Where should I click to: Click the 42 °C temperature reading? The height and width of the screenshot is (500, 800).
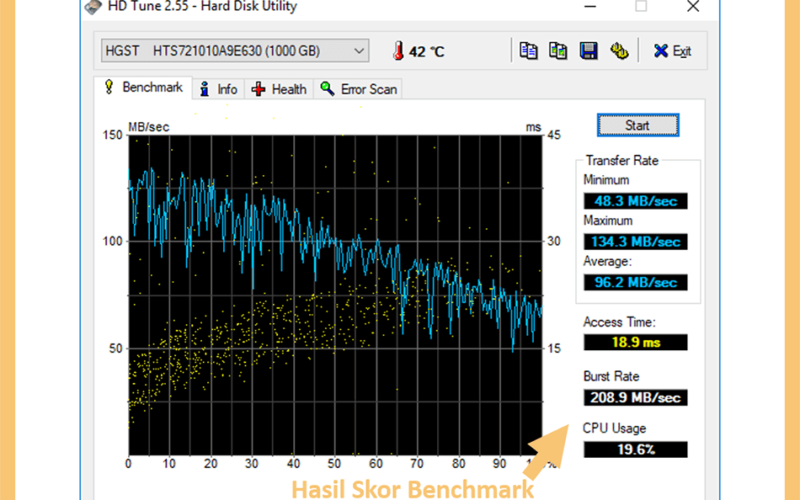427,52
